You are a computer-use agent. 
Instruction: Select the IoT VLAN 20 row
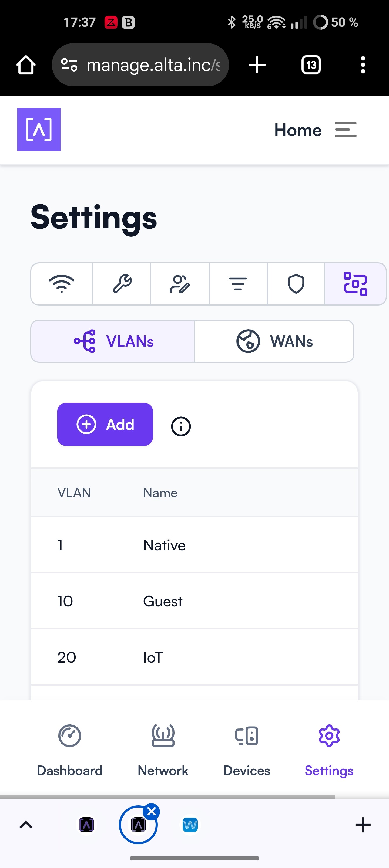click(x=194, y=657)
